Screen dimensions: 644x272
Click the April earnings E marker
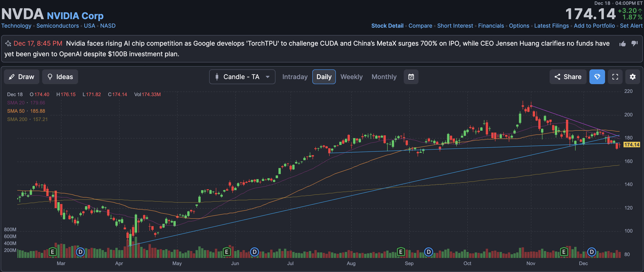coord(53,252)
